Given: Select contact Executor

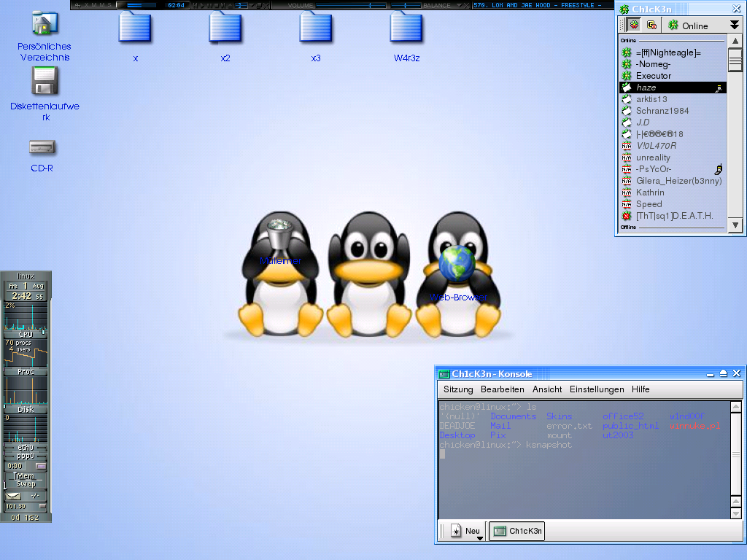Looking at the screenshot, I should point(673,76).
